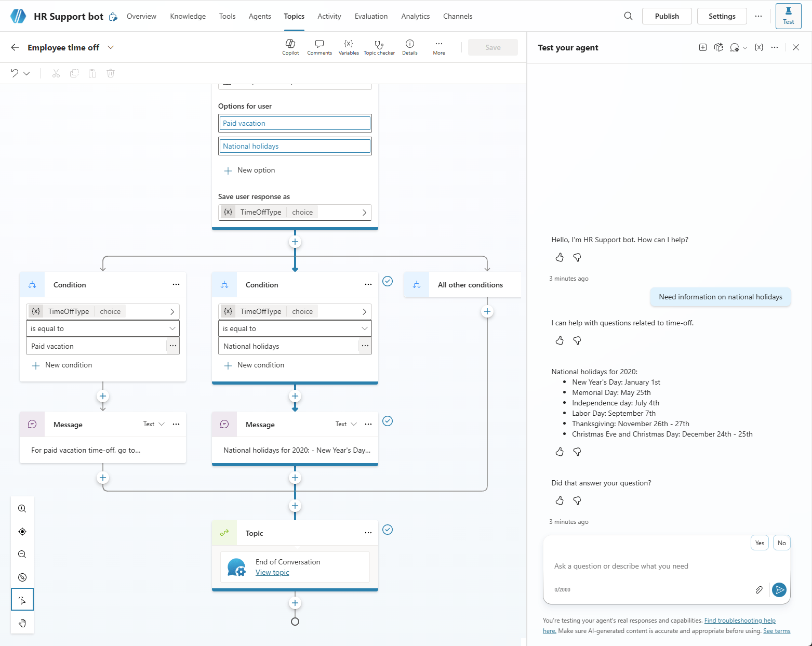The image size is (812, 646).
Task: Open test pane variables icon
Action: point(759,47)
